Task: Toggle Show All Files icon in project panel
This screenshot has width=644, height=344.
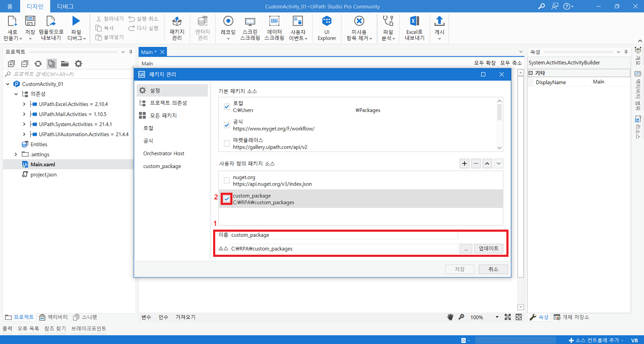Action: click(51, 64)
